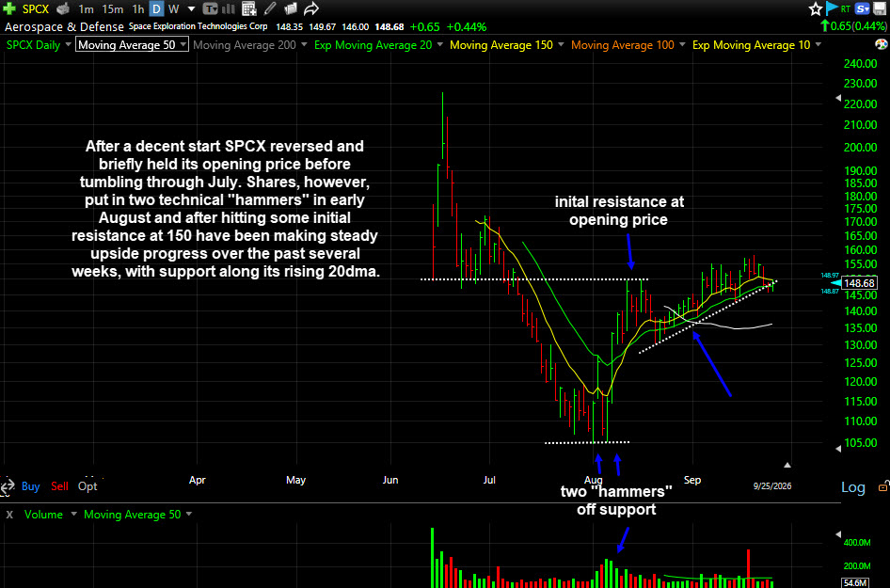Toggle the scale lock icon beside Log

[883, 486]
